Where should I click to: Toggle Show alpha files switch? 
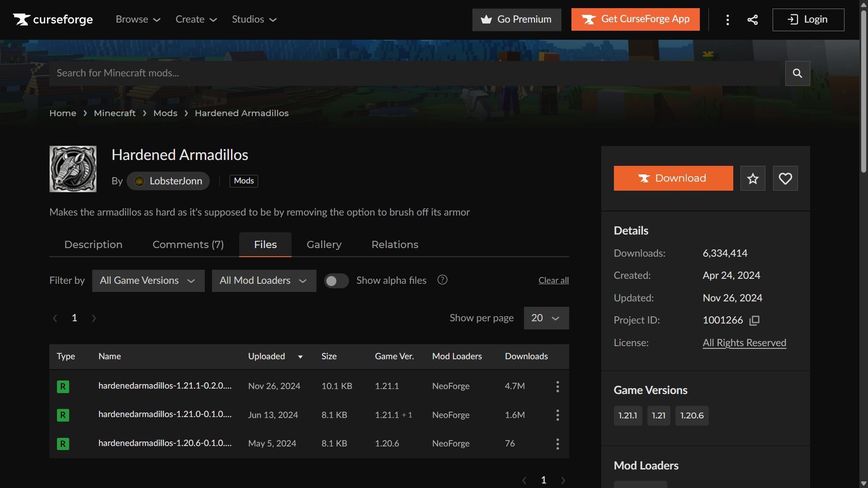coord(336,281)
